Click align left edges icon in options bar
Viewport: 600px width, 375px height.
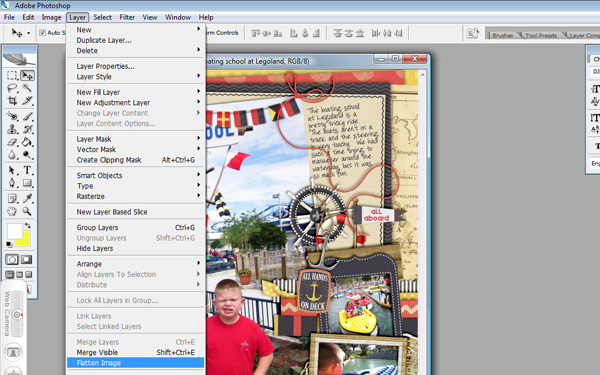point(293,33)
